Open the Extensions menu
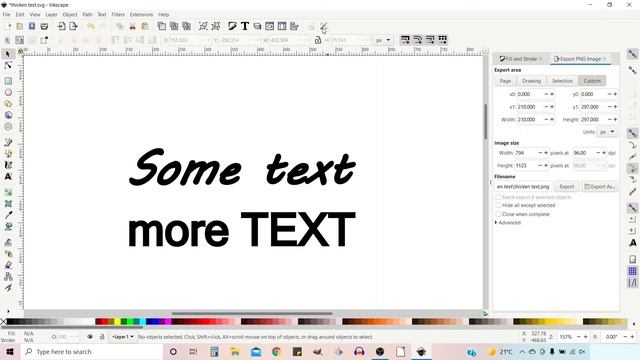 click(x=141, y=14)
